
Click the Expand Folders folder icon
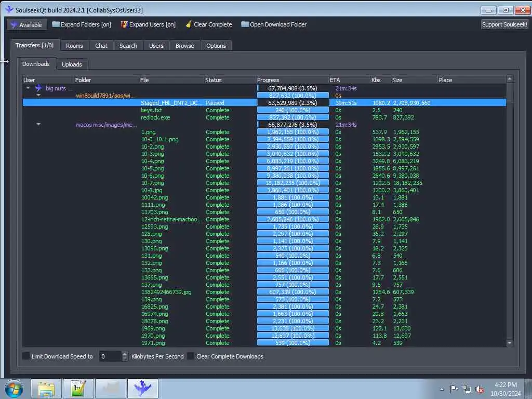tap(56, 24)
